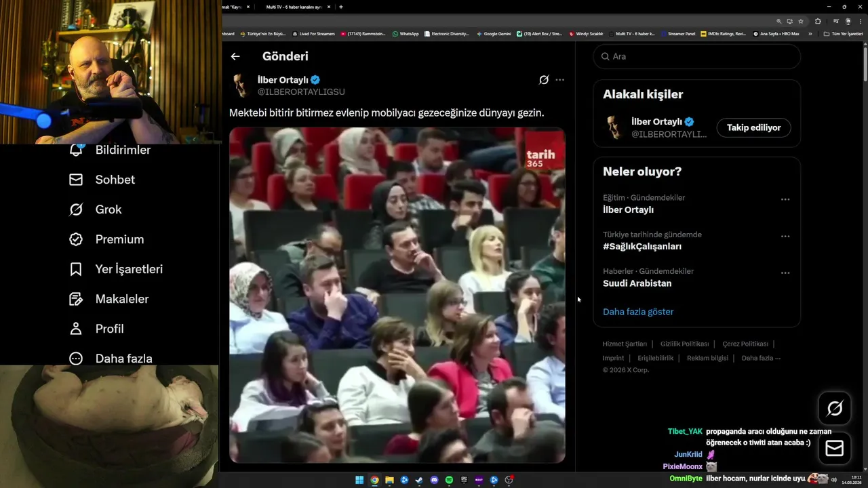This screenshot has width=868, height=488.
Task: Click the @ILBERORTAYLIGSU handle on the post
Action: pyautogui.click(x=301, y=91)
